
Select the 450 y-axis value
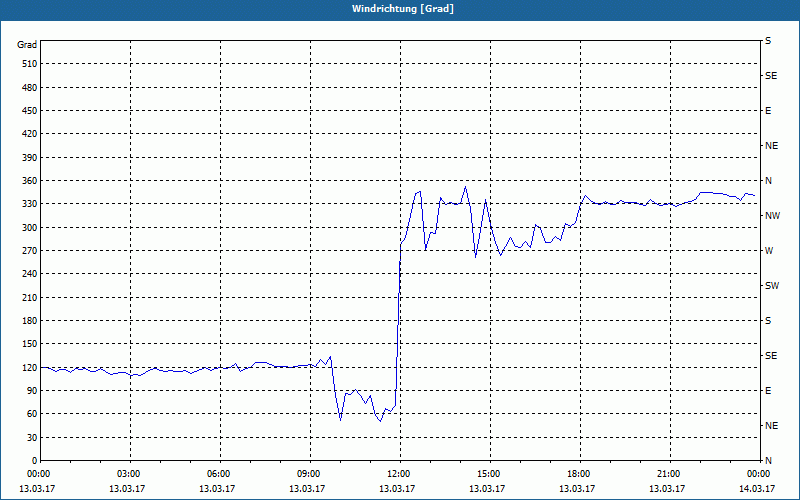(x=30, y=111)
